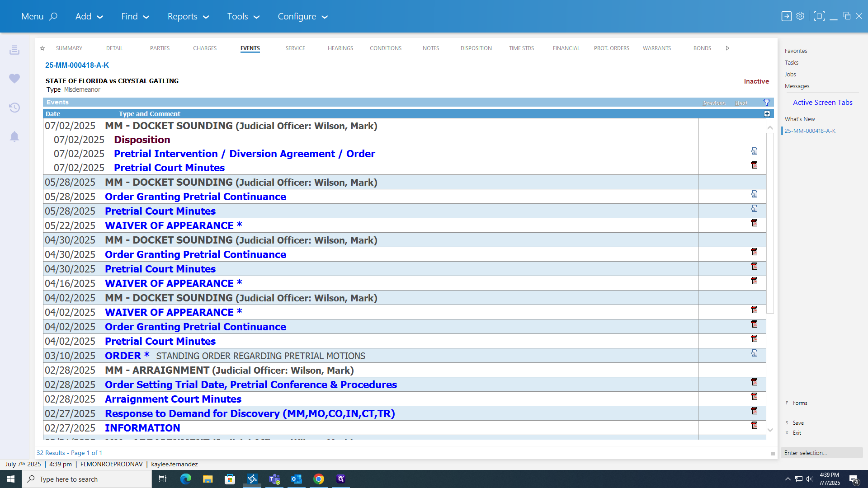Click Save in the right panel
This screenshot has width=868, height=488.
pyautogui.click(x=798, y=423)
